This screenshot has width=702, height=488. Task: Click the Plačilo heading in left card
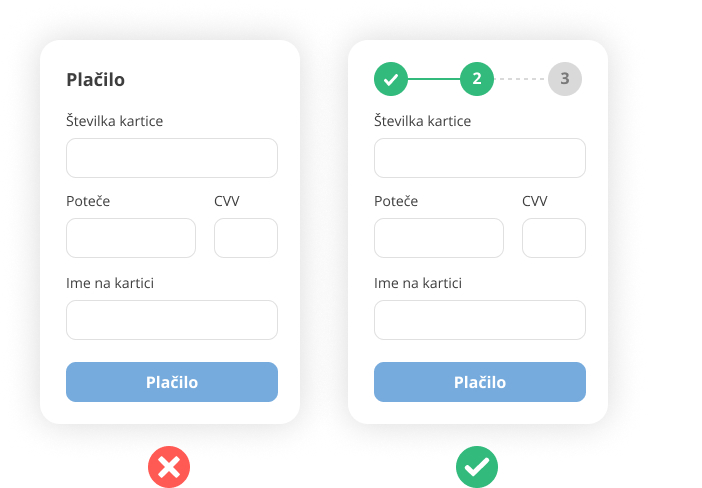point(96,80)
